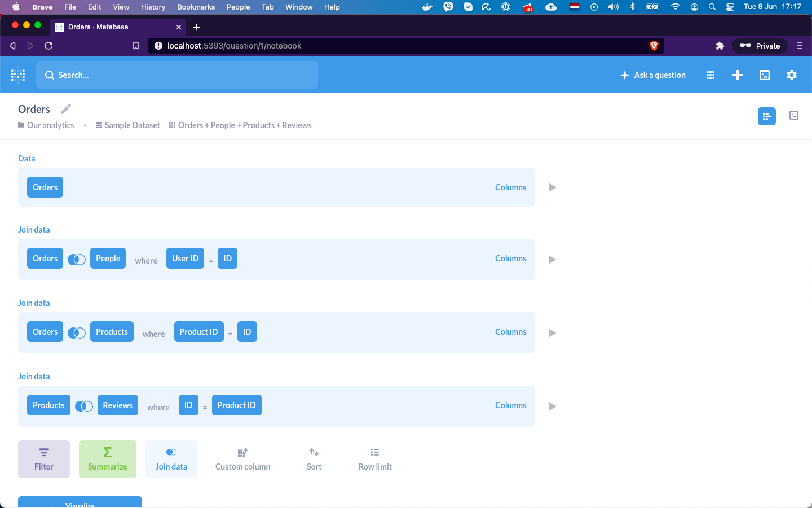Select the Orders Metabase browser tab

click(x=113, y=27)
